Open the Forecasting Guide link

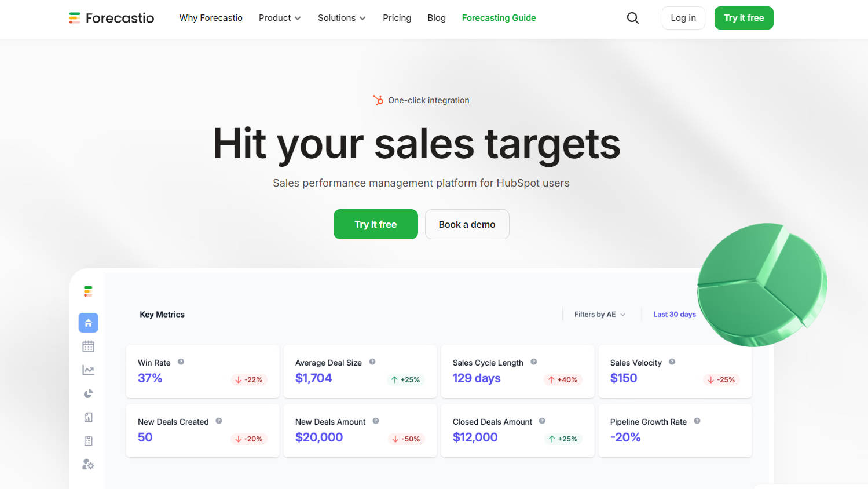point(499,18)
